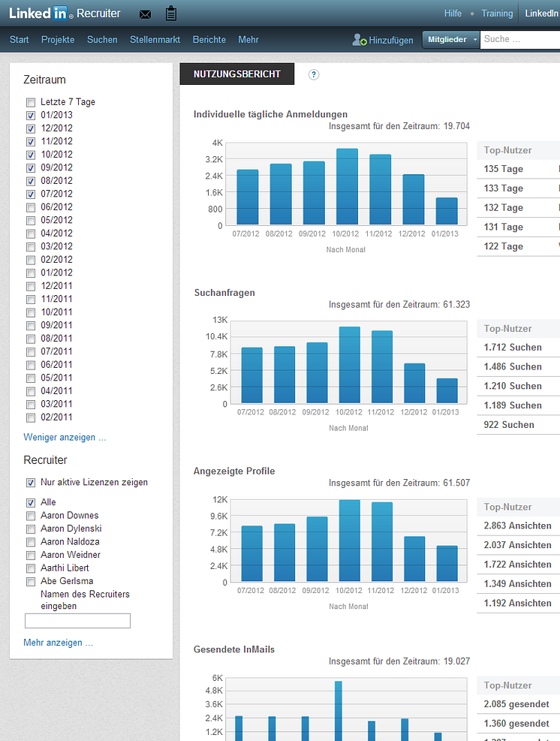The image size is (560, 741).
Task: Toggle Nur aktive Lizenzen zeigen checkbox
Action: (x=31, y=483)
